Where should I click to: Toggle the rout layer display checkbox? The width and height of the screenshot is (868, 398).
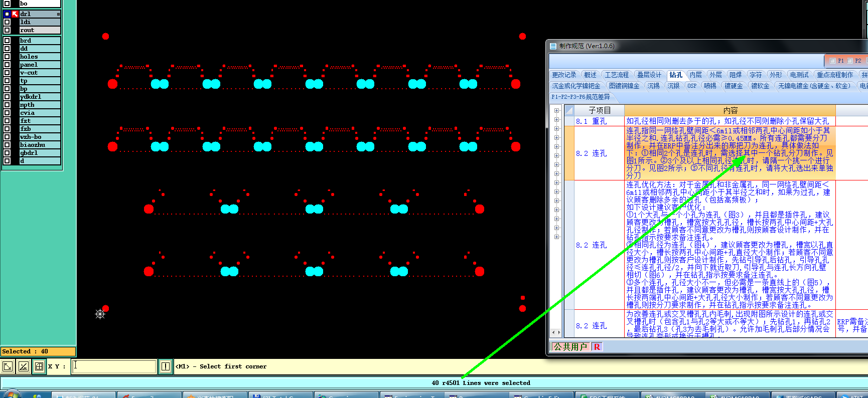point(7,30)
